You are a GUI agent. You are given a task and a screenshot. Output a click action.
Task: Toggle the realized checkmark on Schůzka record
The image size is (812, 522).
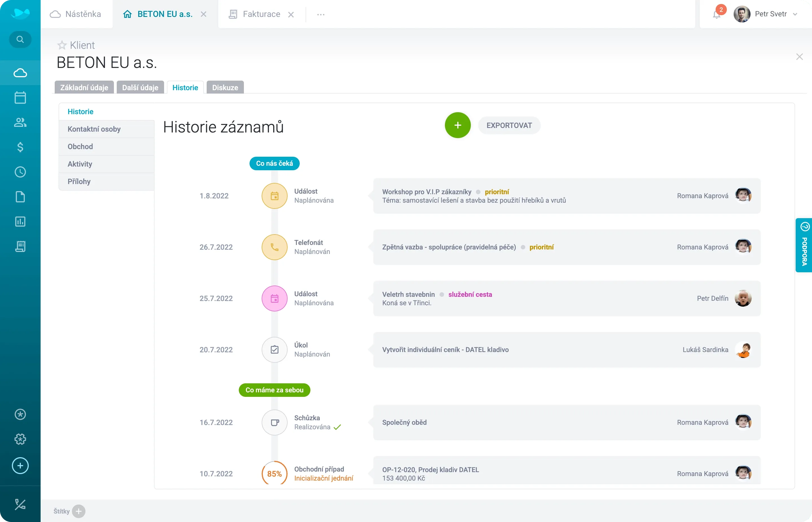click(x=337, y=427)
